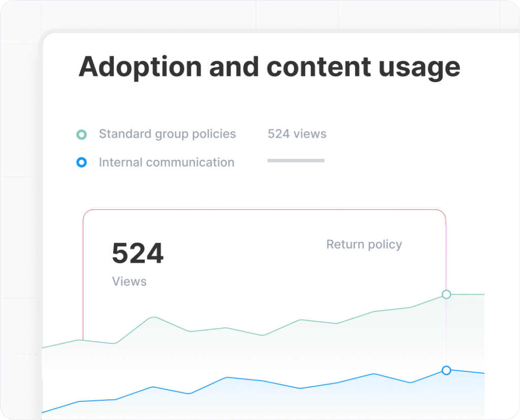This screenshot has width=520, height=420.
Task: Click green line start at chart's left edge
Action: tap(45, 347)
